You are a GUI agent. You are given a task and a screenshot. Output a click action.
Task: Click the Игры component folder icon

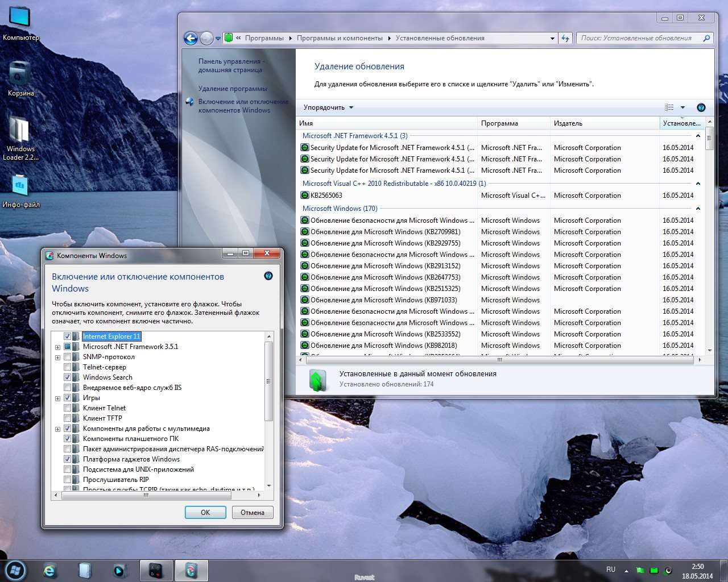(76, 398)
